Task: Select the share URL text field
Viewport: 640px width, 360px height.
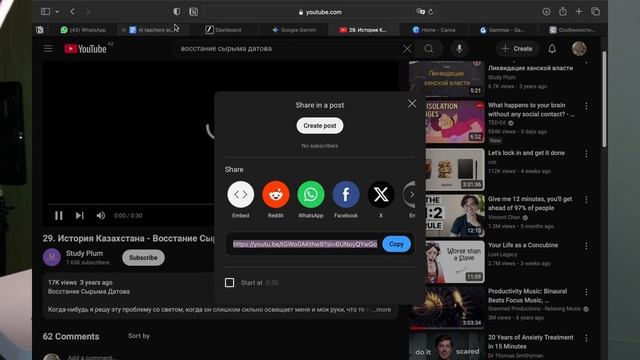Action: [305, 244]
